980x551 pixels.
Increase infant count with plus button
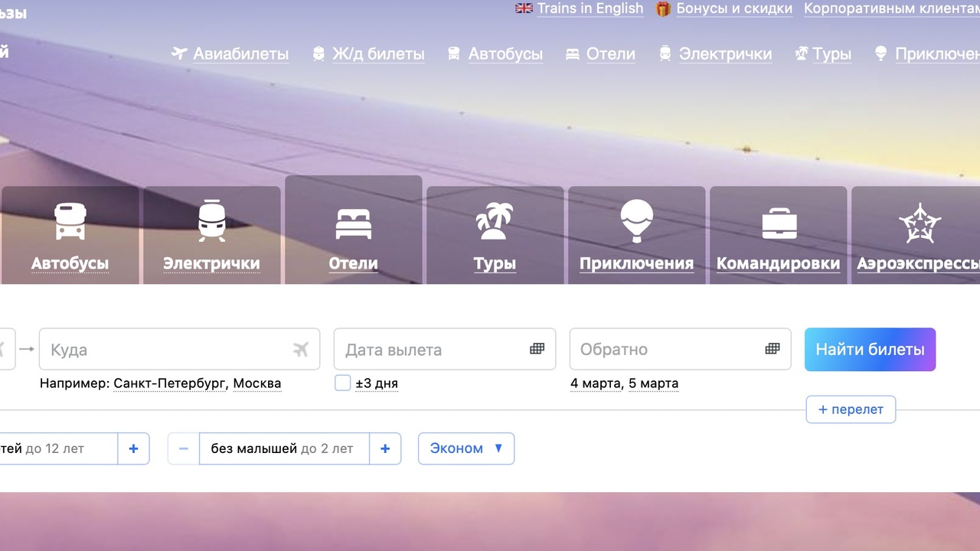385,448
